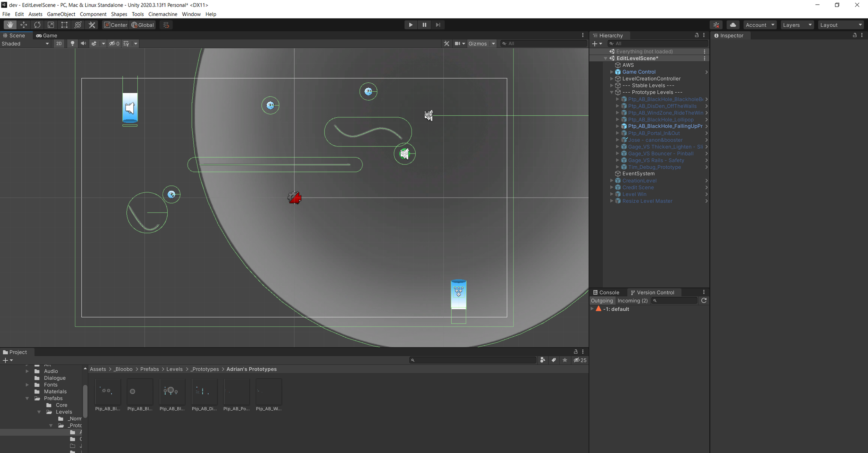Click the Scene view search field
Screen dimensions: 868x453
click(x=544, y=43)
